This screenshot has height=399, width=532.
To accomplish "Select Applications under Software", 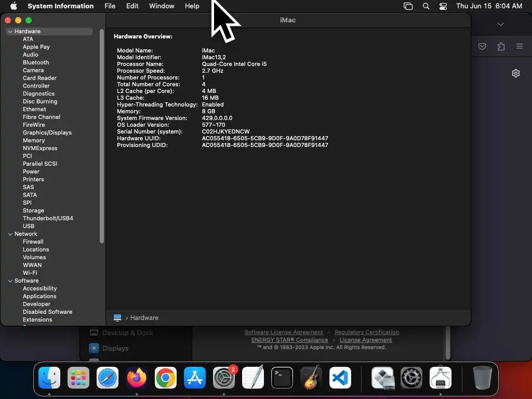I will pos(39,297).
